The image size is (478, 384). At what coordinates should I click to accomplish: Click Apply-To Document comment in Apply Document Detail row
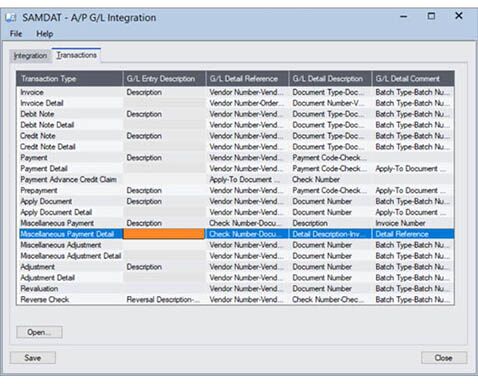click(413, 212)
